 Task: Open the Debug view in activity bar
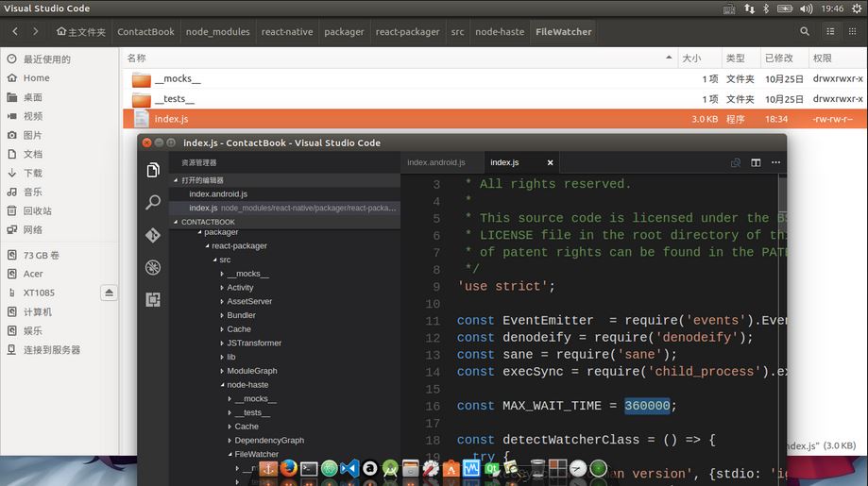(153, 268)
